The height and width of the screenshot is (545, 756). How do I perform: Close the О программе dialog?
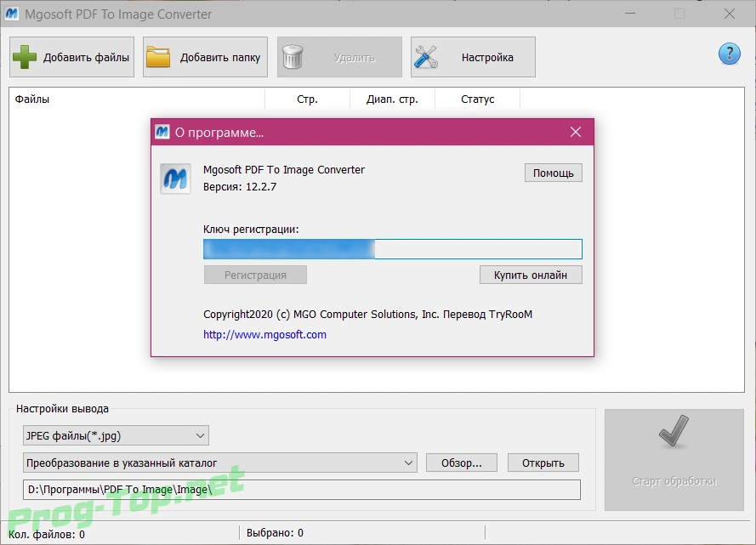click(575, 132)
